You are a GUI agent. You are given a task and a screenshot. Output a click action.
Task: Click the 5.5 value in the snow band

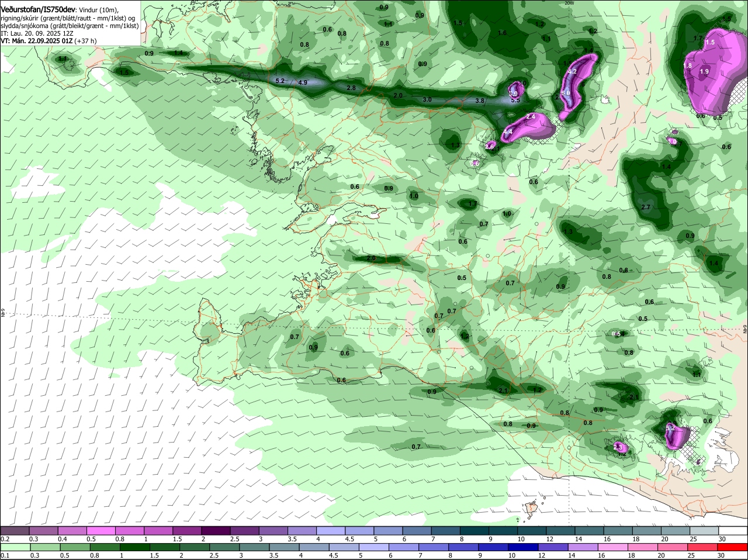click(x=515, y=100)
